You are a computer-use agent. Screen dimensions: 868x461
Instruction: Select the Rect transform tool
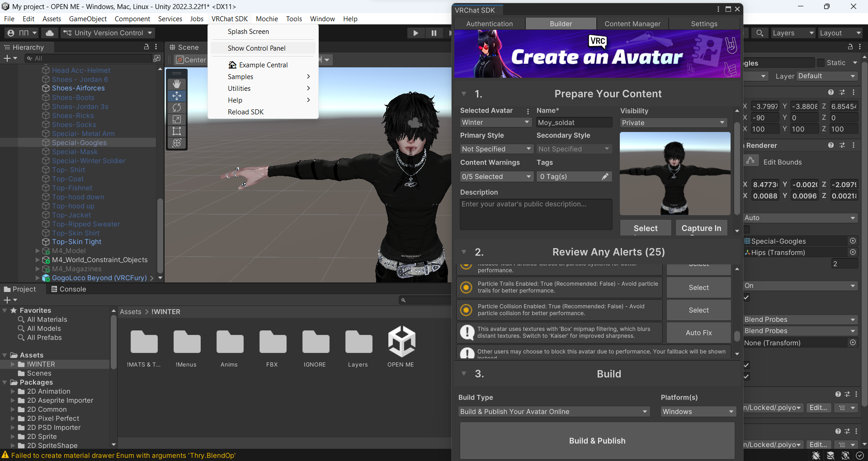(x=177, y=131)
